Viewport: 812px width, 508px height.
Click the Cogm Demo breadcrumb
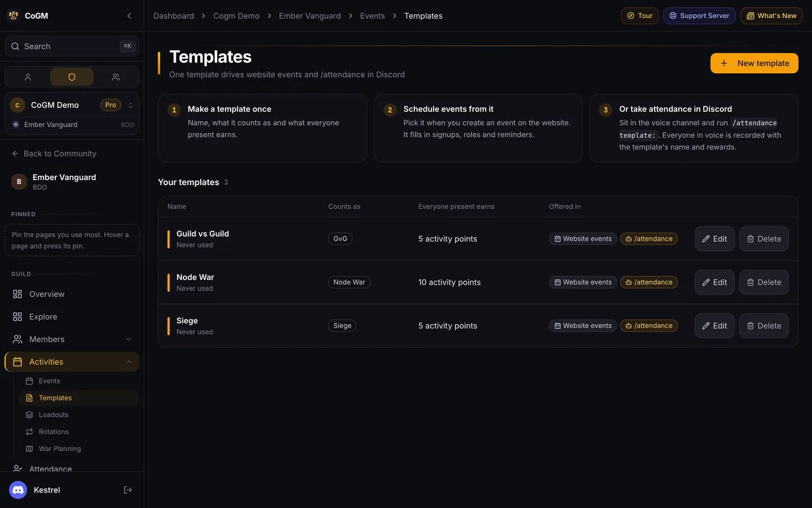click(236, 16)
